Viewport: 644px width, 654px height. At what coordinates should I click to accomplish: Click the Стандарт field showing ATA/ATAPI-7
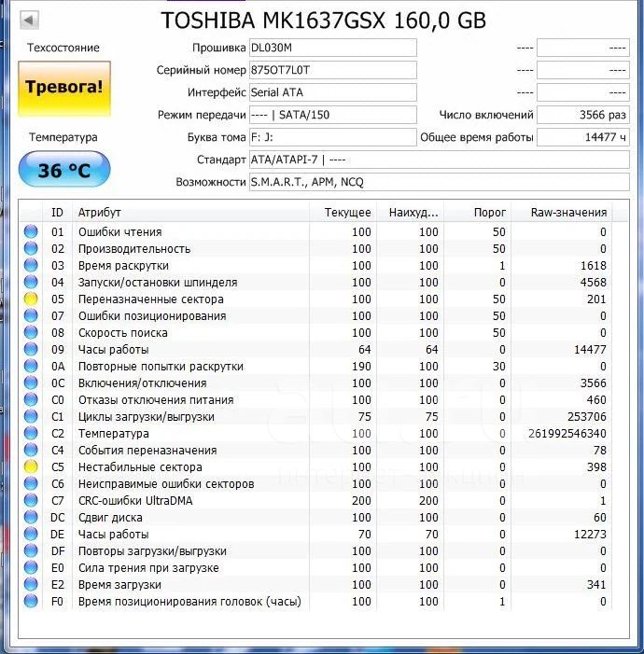coord(440,160)
